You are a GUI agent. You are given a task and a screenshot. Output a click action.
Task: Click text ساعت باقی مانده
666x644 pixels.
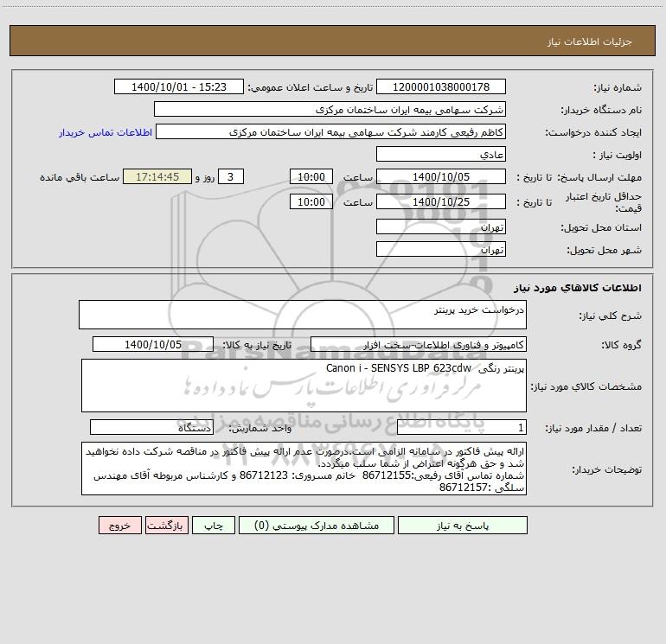[80, 177]
